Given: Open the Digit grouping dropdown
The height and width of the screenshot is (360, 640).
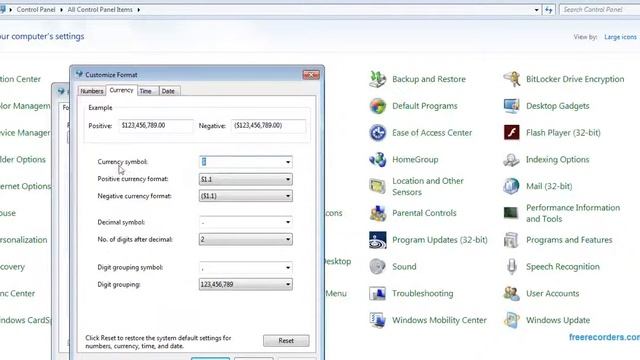Looking at the screenshot, I should pos(288,284).
